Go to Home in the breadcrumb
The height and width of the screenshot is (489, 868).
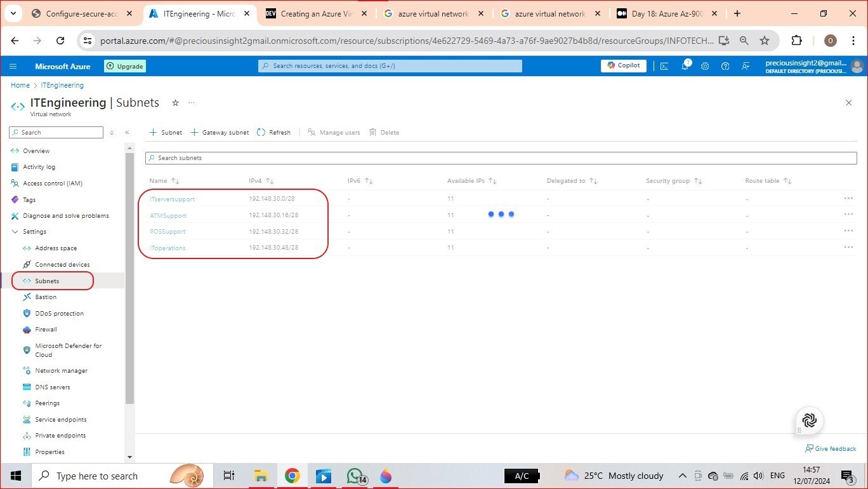[x=20, y=85]
